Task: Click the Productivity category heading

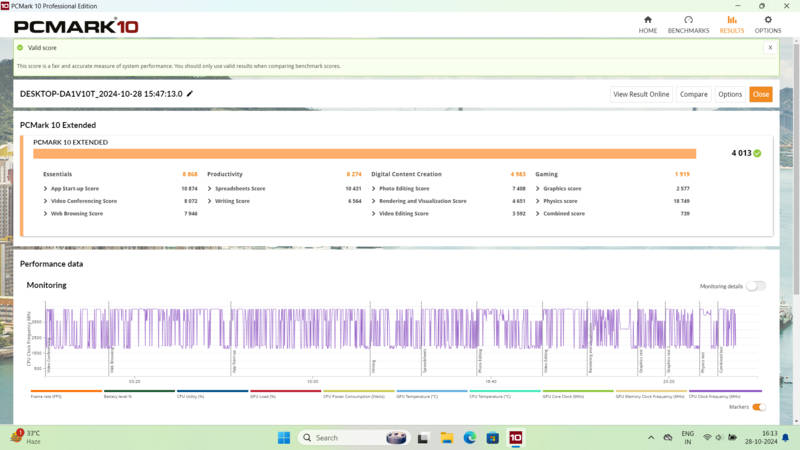Action: tap(224, 174)
